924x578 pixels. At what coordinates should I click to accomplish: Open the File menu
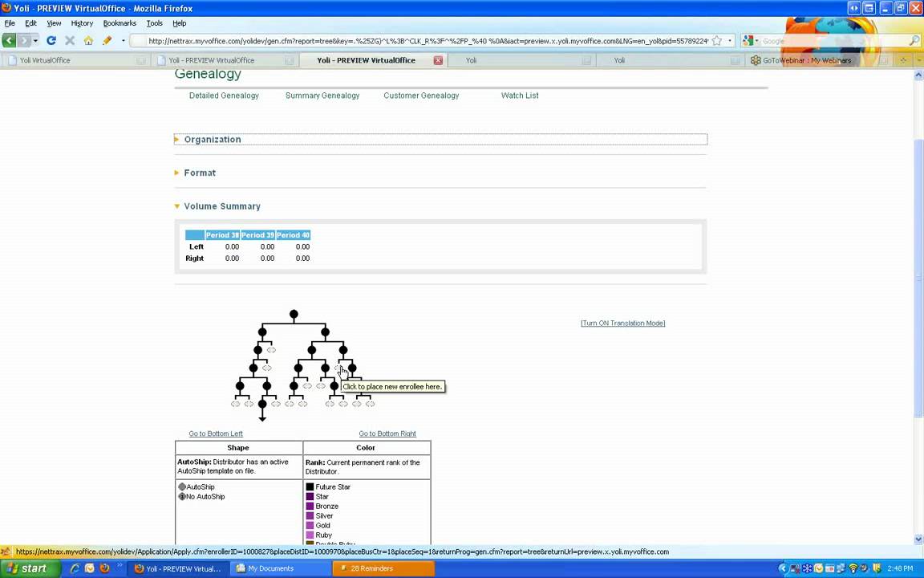pos(10,23)
